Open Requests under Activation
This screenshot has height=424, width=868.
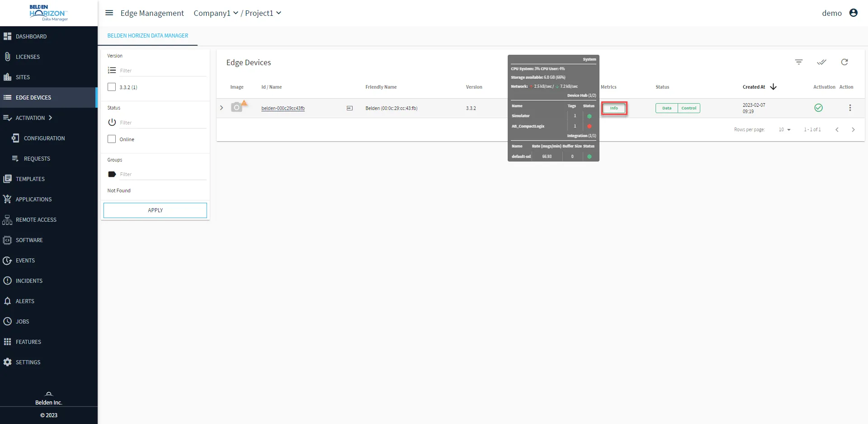tap(48, 158)
